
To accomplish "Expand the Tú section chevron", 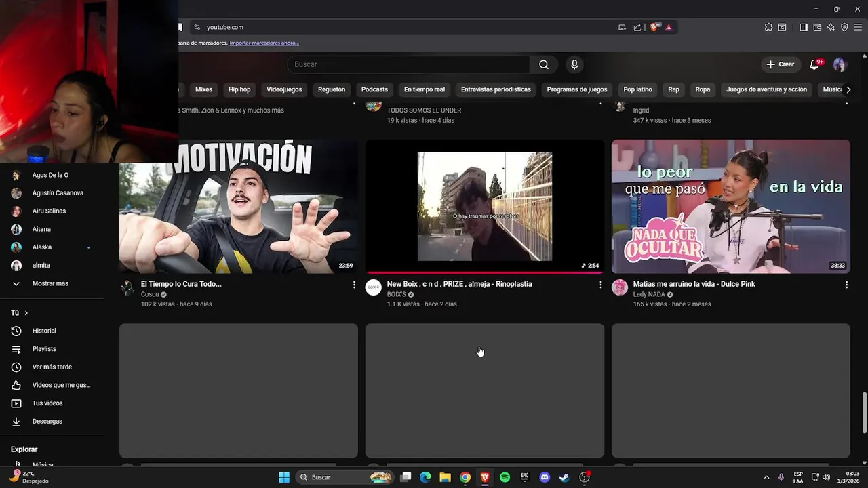I will pos(26,313).
